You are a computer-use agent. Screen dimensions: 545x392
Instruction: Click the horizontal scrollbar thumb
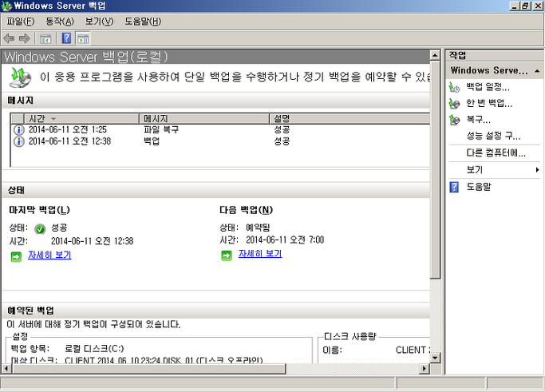[148, 368]
